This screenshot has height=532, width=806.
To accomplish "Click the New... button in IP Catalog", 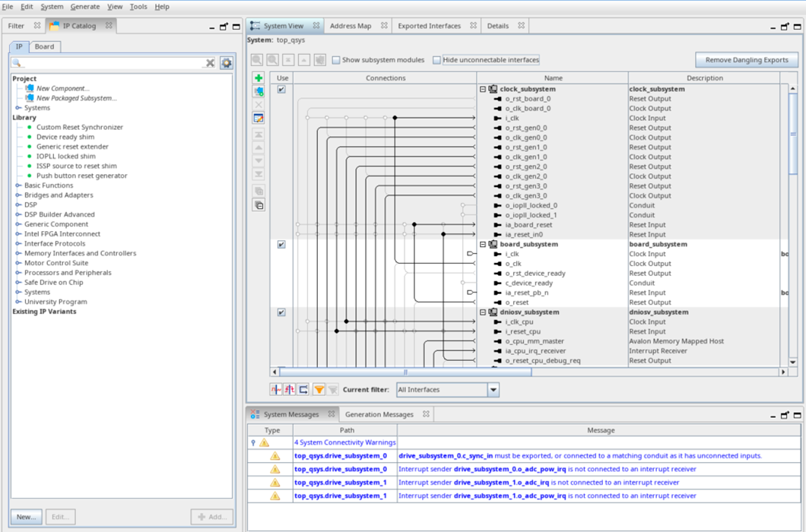I will pyautogui.click(x=27, y=517).
